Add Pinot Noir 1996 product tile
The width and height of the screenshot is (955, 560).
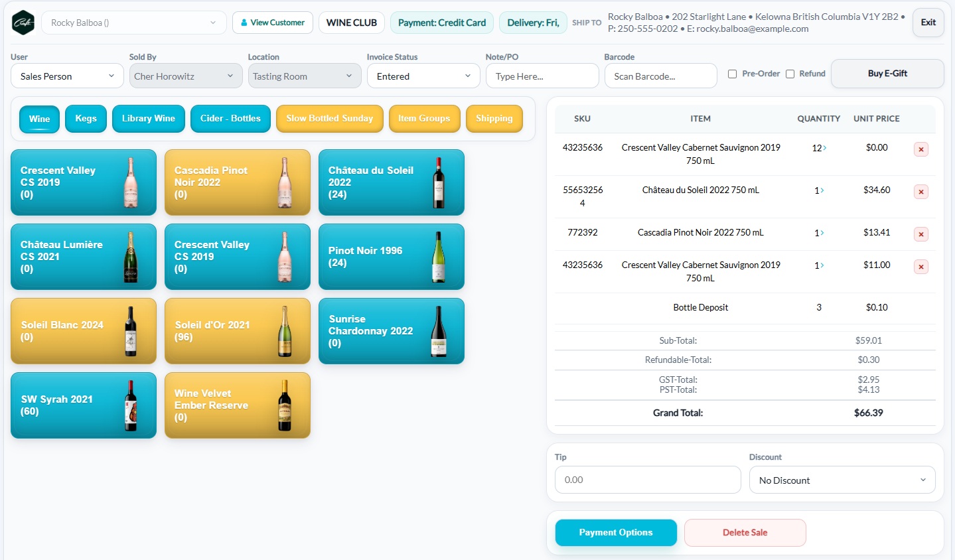point(392,257)
